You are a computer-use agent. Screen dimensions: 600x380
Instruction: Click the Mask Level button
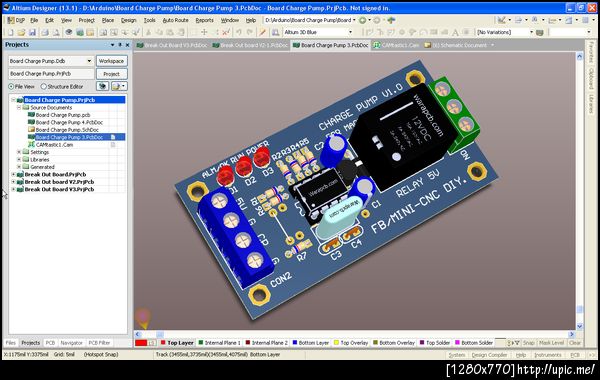click(551, 343)
